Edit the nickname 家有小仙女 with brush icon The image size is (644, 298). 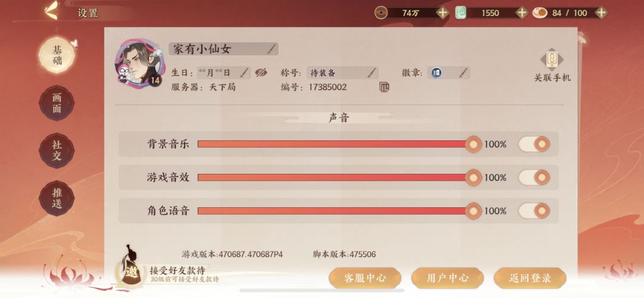(271, 50)
